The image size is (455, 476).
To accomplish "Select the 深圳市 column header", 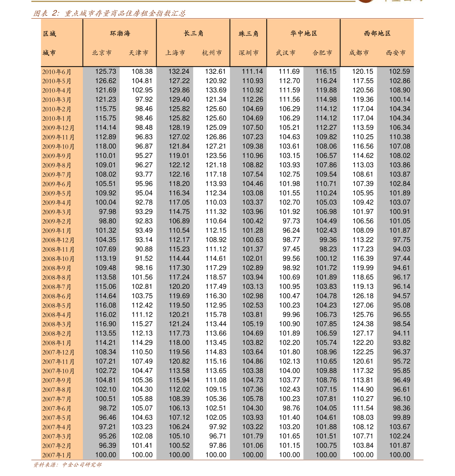I will 249,53.
